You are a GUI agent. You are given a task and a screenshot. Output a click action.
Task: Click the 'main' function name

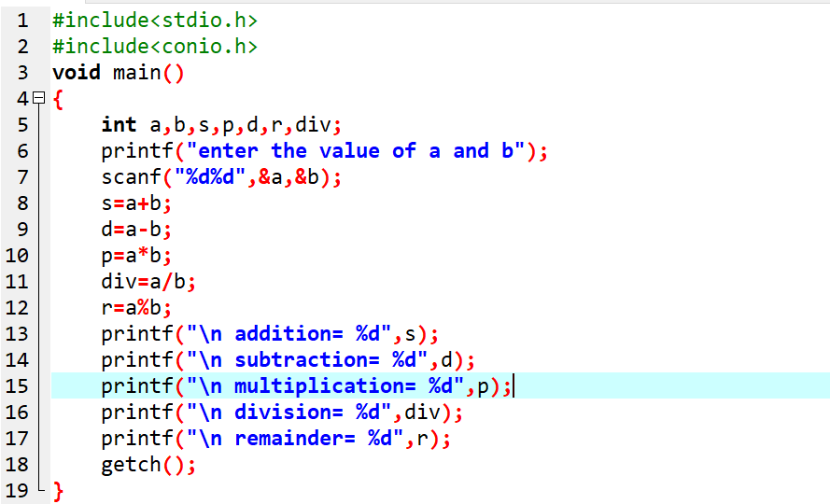pyautogui.click(x=137, y=73)
